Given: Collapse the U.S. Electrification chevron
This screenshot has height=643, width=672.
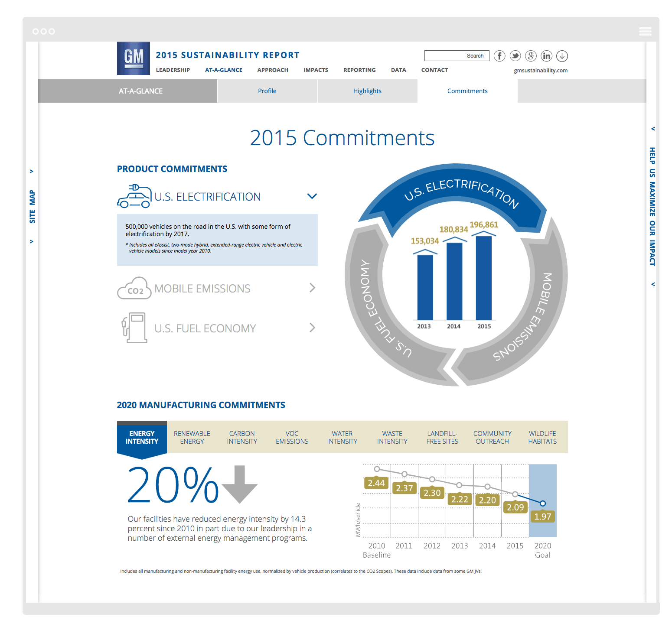Looking at the screenshot, I should [312, 196].
